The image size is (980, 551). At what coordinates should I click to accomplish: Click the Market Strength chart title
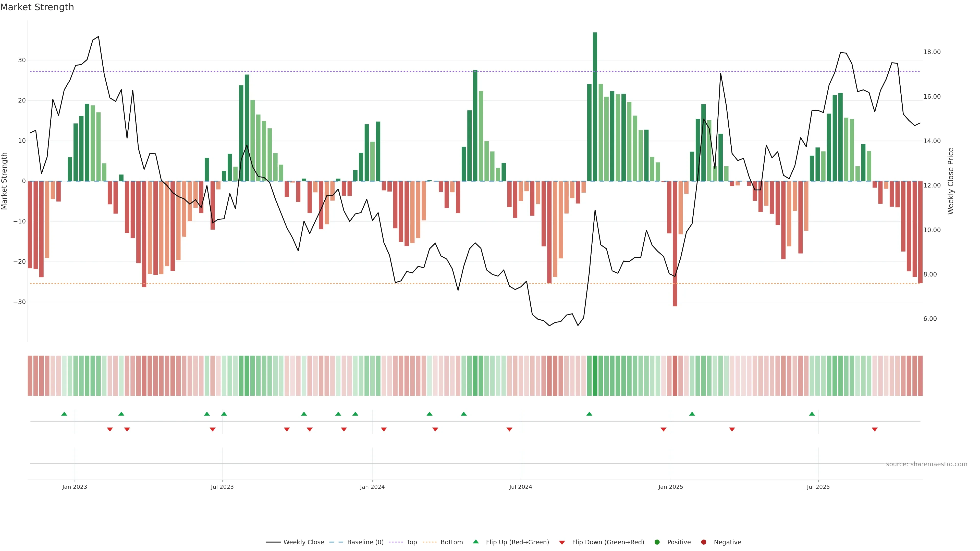(37, 7)
